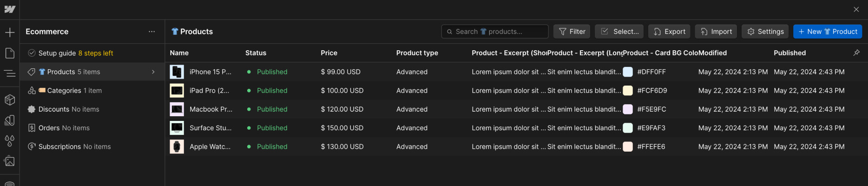Open the Variables swatch panel
Viewport: 868px width, 186px height.
pyautogui.click(x=10, y=120)
